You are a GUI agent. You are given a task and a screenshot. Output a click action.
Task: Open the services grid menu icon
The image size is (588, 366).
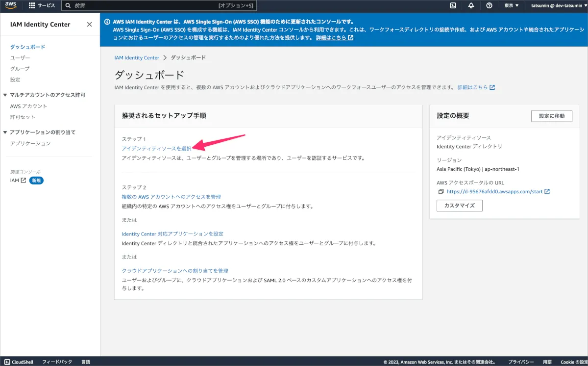point(32,5)
